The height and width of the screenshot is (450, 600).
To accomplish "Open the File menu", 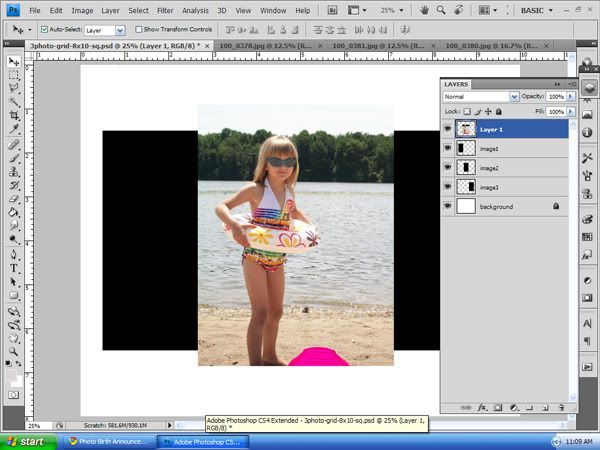I will pyautogui.click(x=35, y=11).
